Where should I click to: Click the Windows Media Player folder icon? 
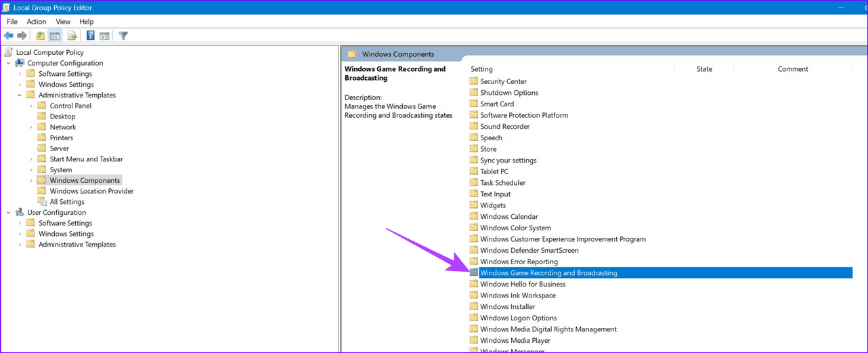[474, 340]
